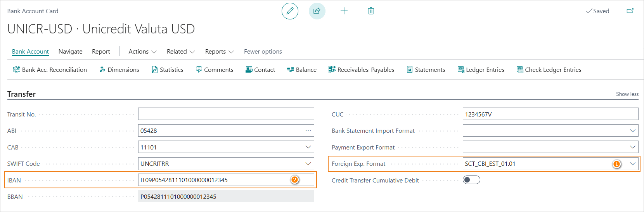Open Payment Export Format dropdown
The image size is (644, 212).
coord(632,147)
